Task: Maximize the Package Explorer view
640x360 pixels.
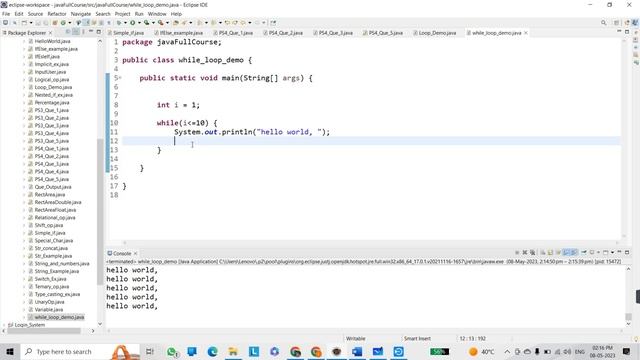Action: tap(99, 32)
